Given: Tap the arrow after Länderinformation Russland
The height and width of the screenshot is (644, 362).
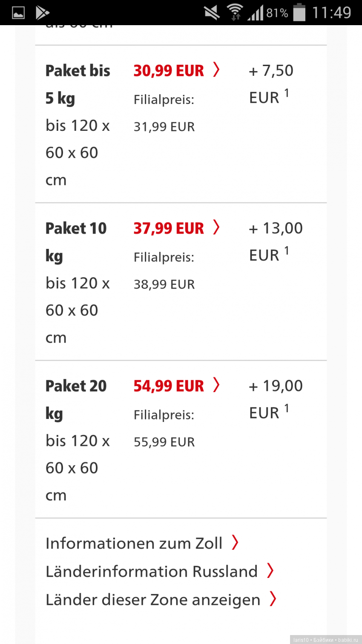Looking at the screenshot, I should (270, 571).
